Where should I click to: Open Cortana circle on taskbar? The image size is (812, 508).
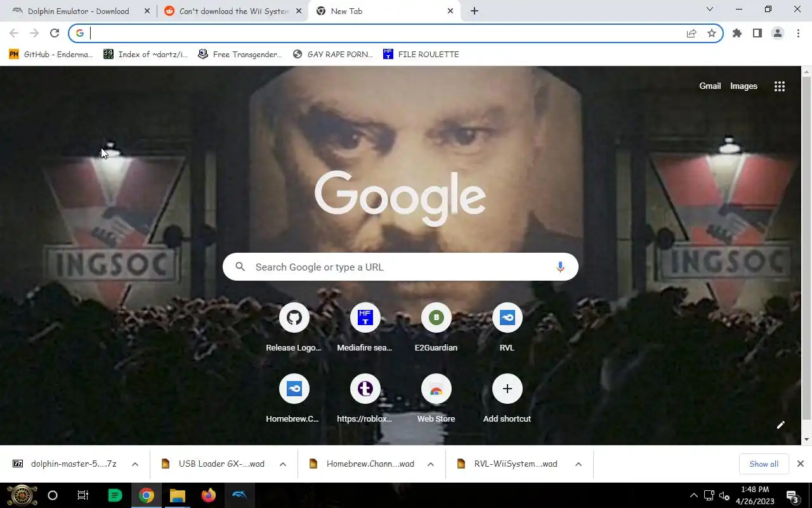click(x=53, y=495)
